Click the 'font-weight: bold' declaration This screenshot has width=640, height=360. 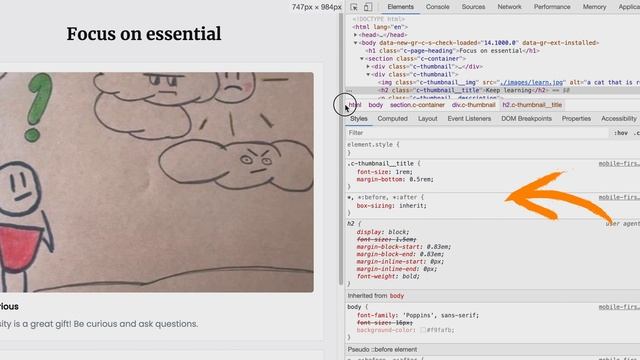click(388, 276)
